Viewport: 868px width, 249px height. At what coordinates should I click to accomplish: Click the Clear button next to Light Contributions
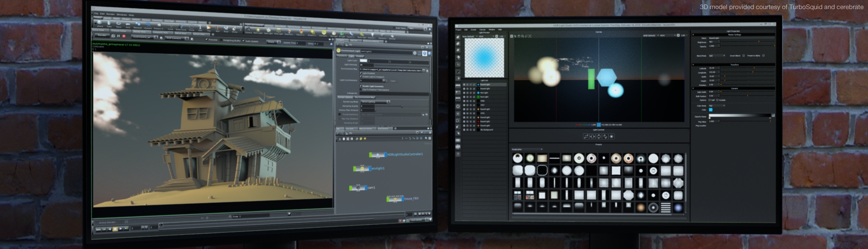point(393,81)
